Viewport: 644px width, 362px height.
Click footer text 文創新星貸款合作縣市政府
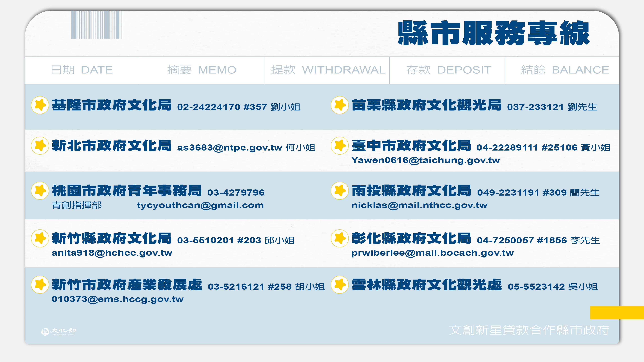529,330
